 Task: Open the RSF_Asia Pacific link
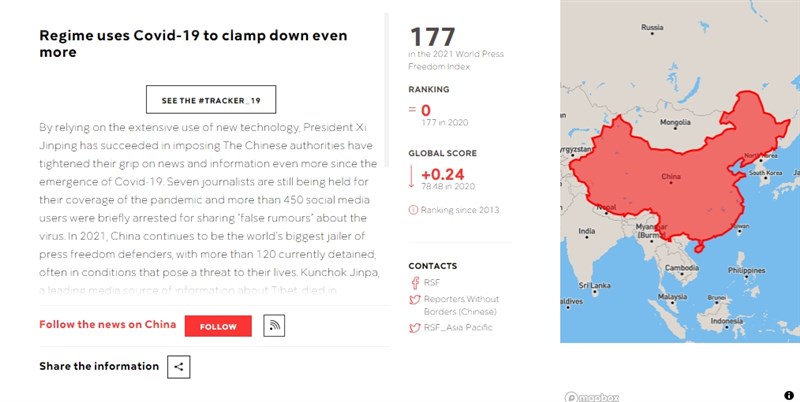coord(458,328)
